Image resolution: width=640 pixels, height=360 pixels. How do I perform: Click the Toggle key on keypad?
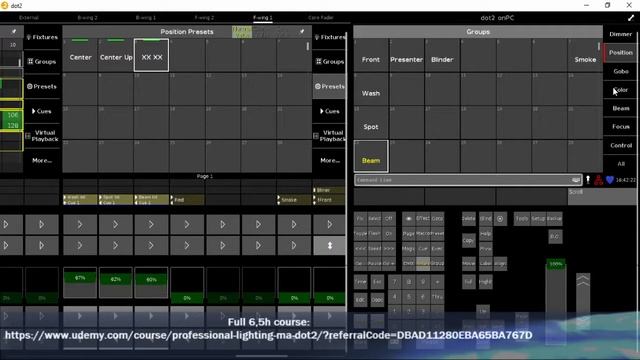pyautogui.click(x=360, y=233)
